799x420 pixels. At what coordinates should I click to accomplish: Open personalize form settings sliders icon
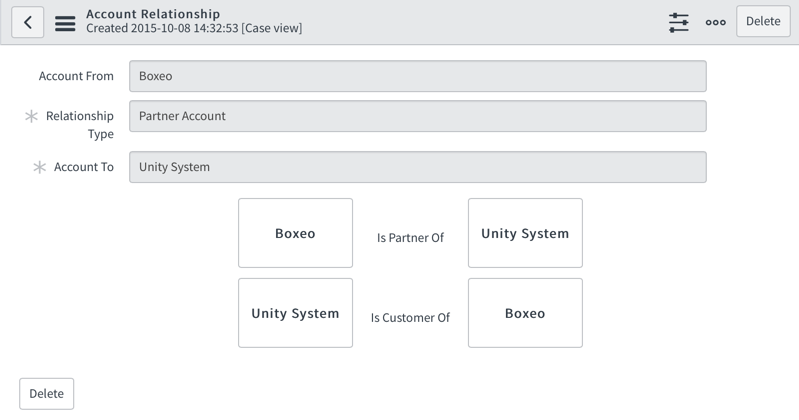pos(679,22)
